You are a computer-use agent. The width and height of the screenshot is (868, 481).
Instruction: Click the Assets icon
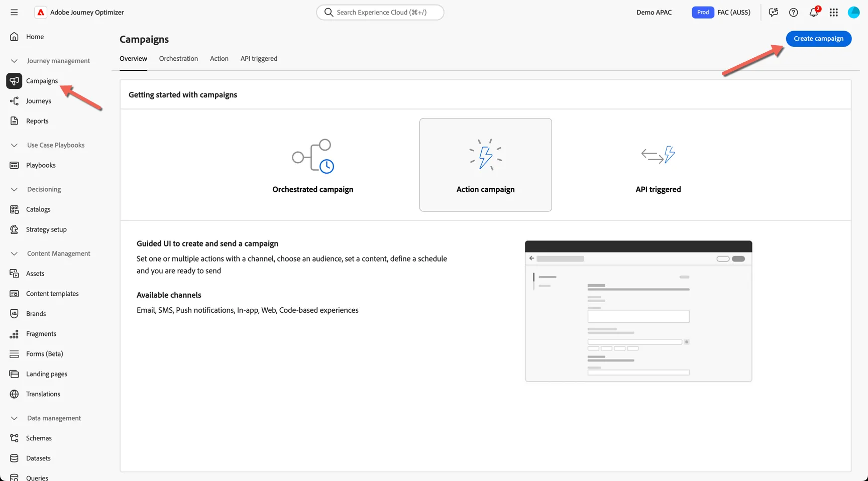14,274
